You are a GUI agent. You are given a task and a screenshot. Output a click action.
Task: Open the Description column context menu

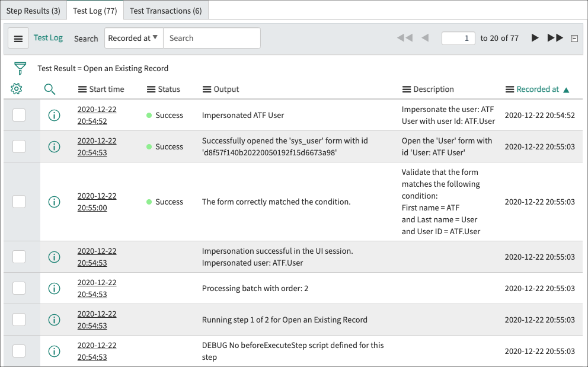click(406, 89)
